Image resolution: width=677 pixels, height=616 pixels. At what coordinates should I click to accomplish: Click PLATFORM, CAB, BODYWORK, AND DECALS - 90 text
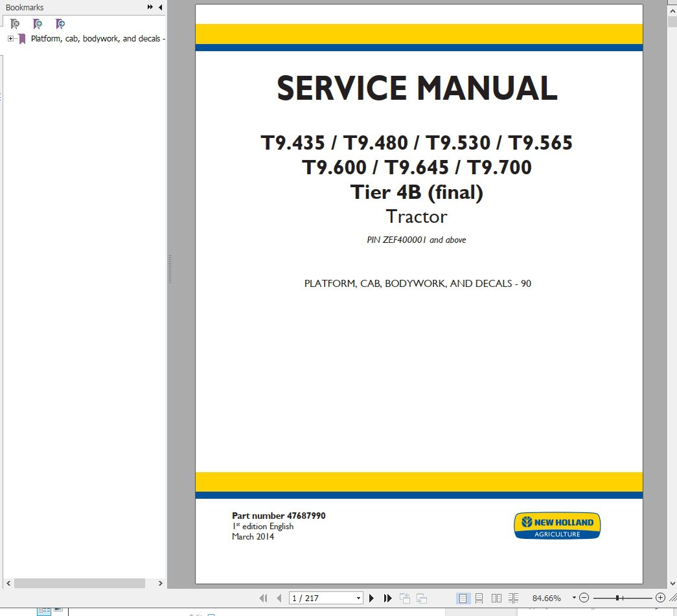(x=417, y=284)
